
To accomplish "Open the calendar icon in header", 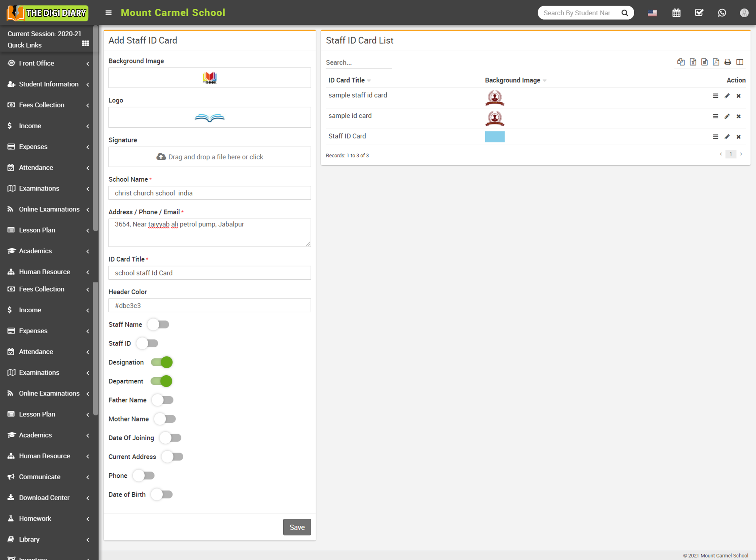I will [x=676, y=13].
